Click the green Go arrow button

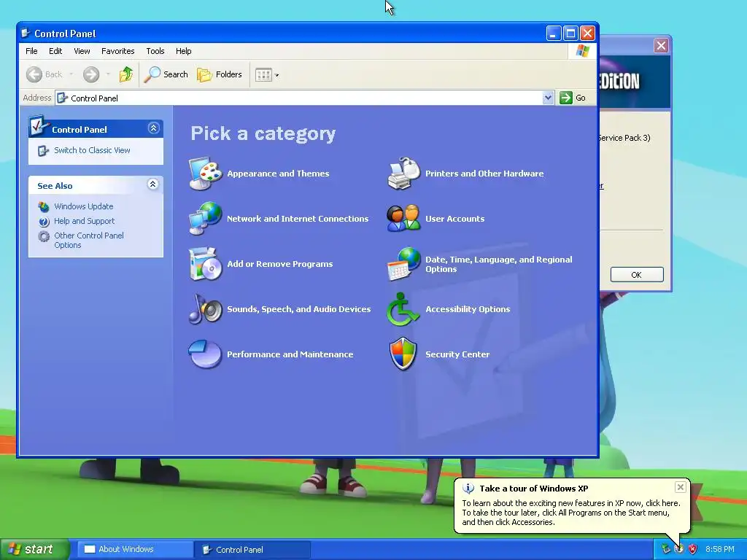coord(566,98)
